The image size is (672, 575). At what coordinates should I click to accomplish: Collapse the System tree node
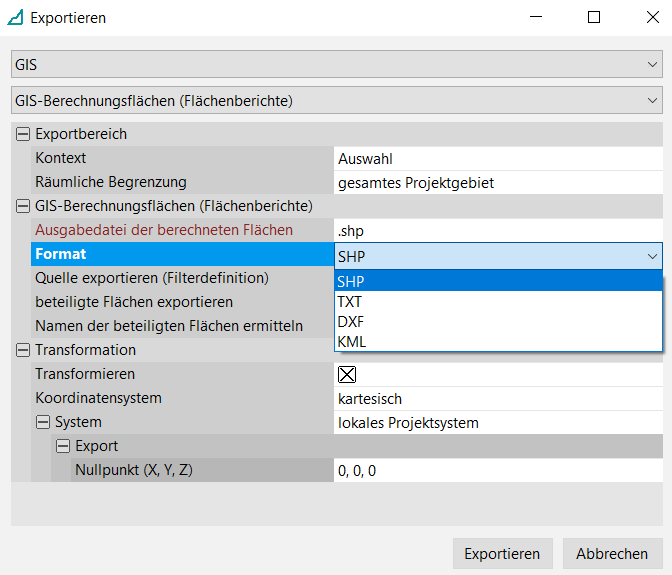pos(43,422)
